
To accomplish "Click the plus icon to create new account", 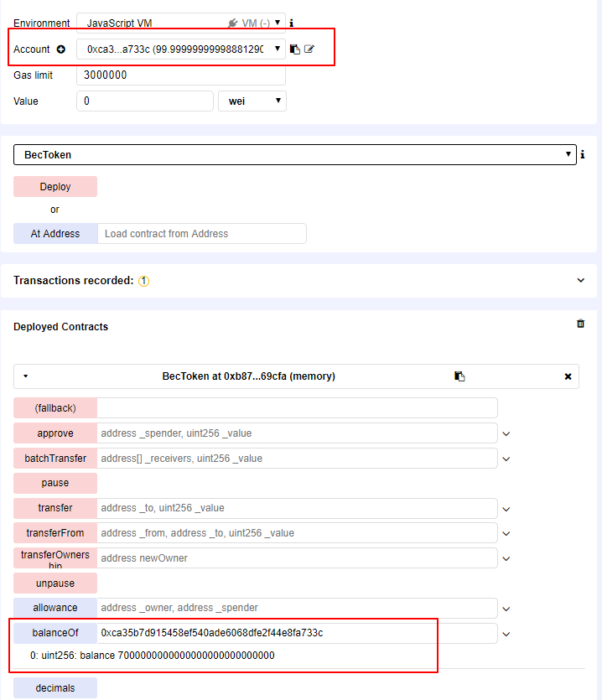I will [x=60, y=49].
